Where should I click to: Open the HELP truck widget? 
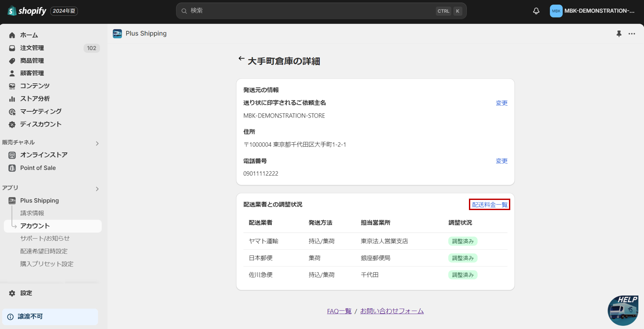click(623, 311)
